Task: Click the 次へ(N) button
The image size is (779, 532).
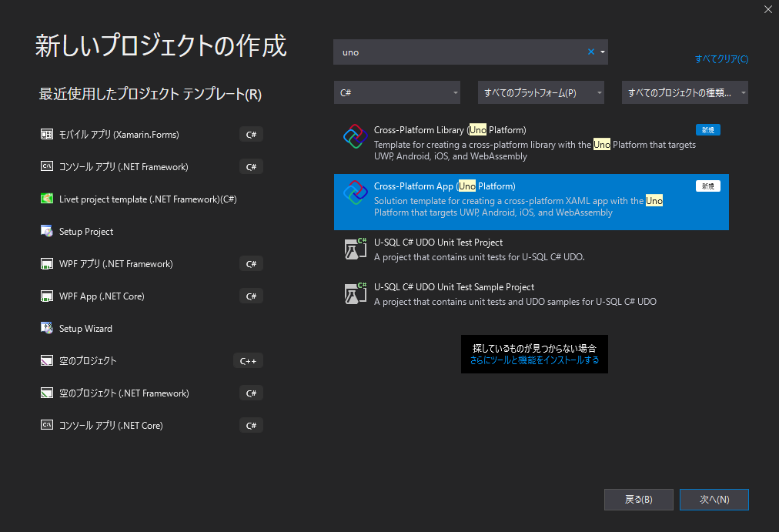Action: pos(714,499)
